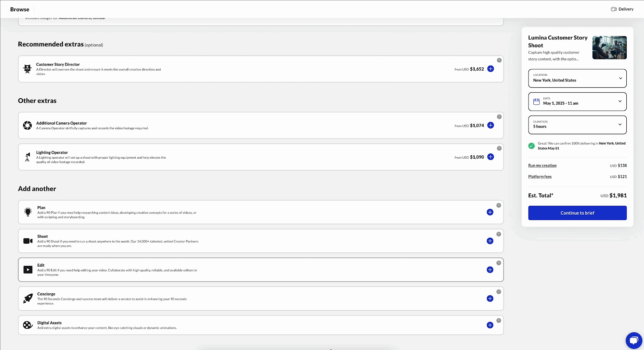
Task: Open the Platform fees link
Action: click(540, 177)
